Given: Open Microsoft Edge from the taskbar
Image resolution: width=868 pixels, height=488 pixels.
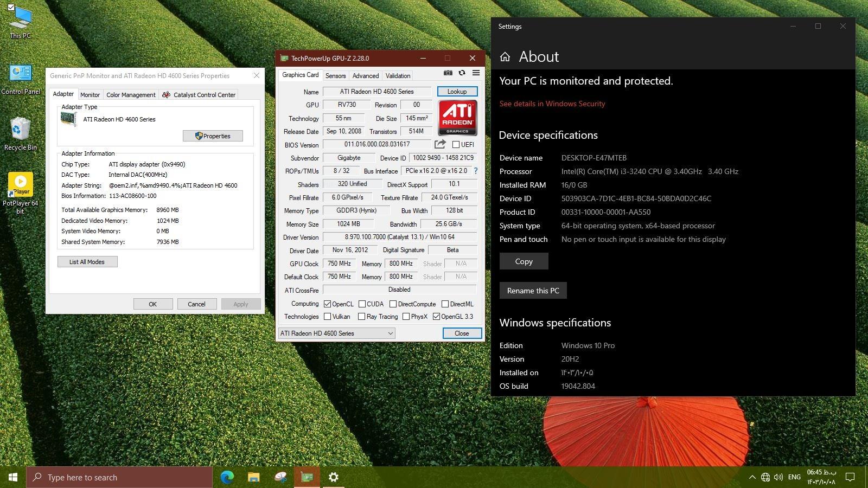Looking at the screenshot, I should (x=227, y=477).
